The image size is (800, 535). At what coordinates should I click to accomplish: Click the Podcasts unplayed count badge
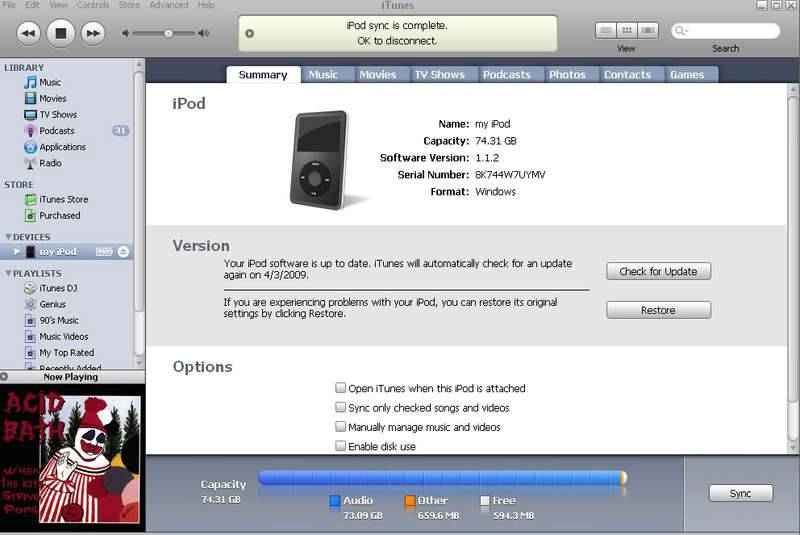click(x=120, y=131)
